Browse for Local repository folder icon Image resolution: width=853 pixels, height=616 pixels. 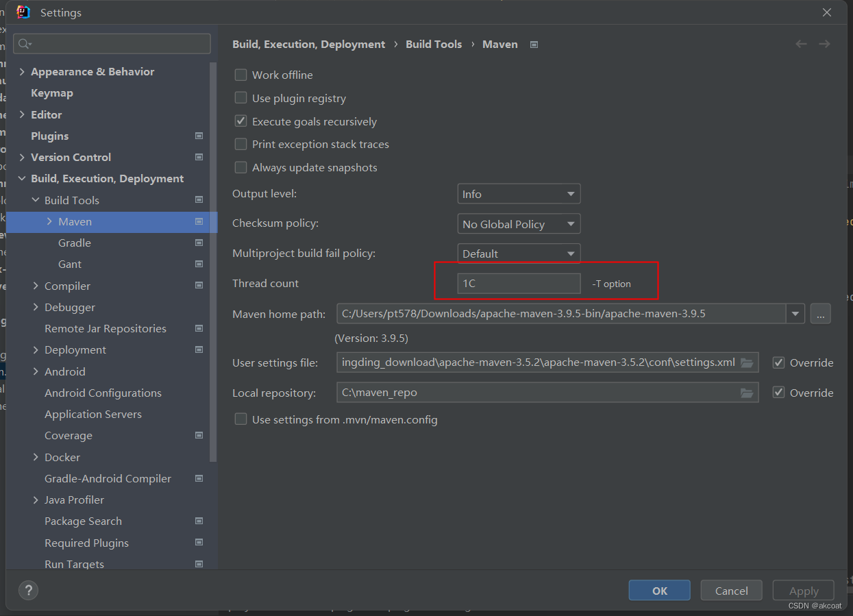(747, 393)
